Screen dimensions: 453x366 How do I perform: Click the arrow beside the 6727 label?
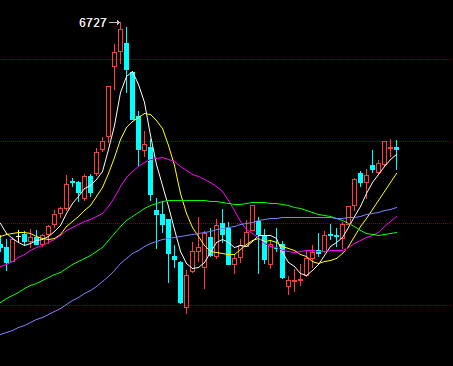pos(114,23)
